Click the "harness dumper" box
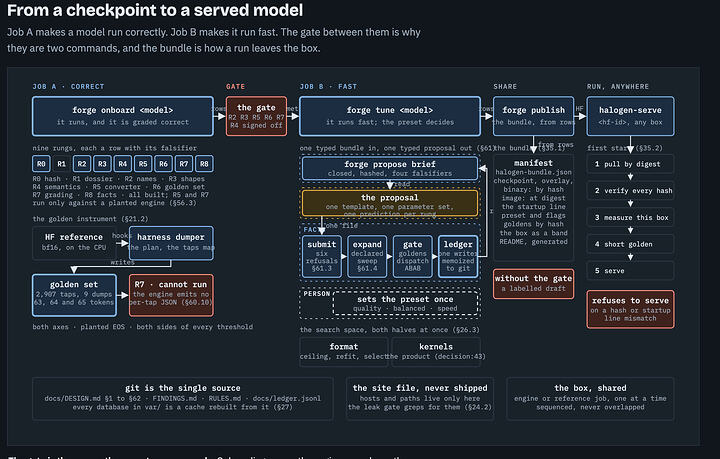The height and width of the screenshot is (459, 720). [x=171, y=243]
